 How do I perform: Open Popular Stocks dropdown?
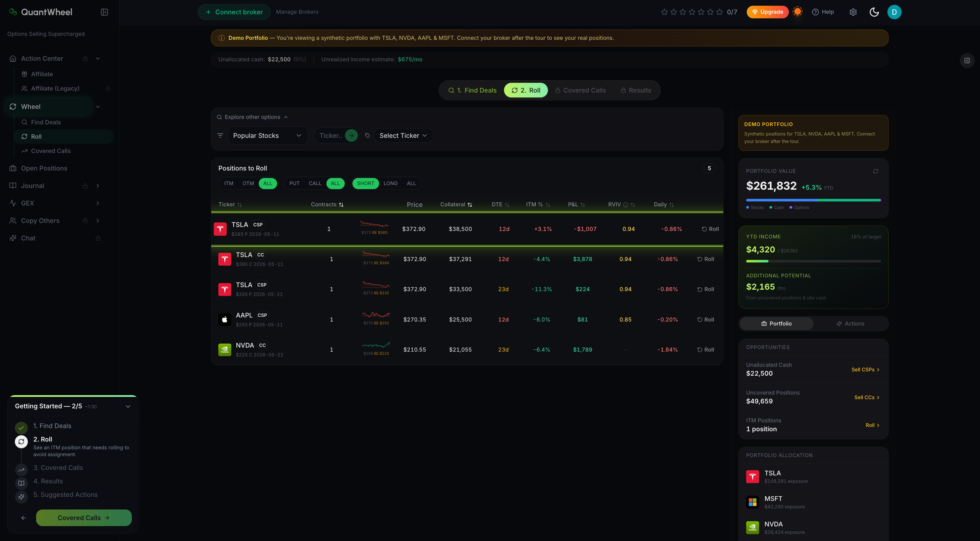(267, 136)
